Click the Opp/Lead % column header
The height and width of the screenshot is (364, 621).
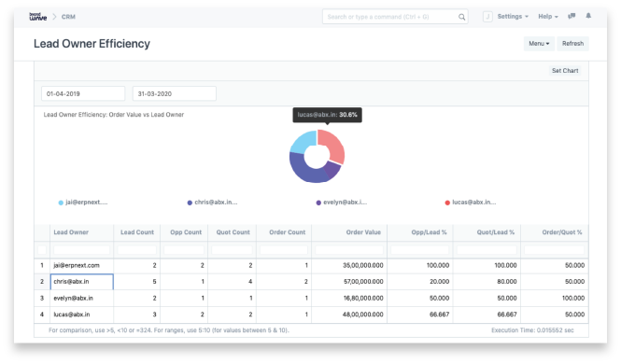[x=420, y=232]
